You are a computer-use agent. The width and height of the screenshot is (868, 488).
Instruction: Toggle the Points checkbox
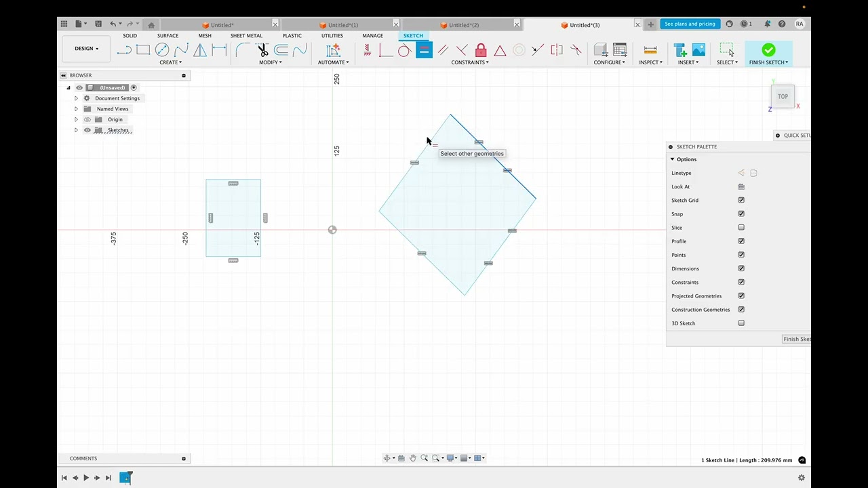coord(741,255)
